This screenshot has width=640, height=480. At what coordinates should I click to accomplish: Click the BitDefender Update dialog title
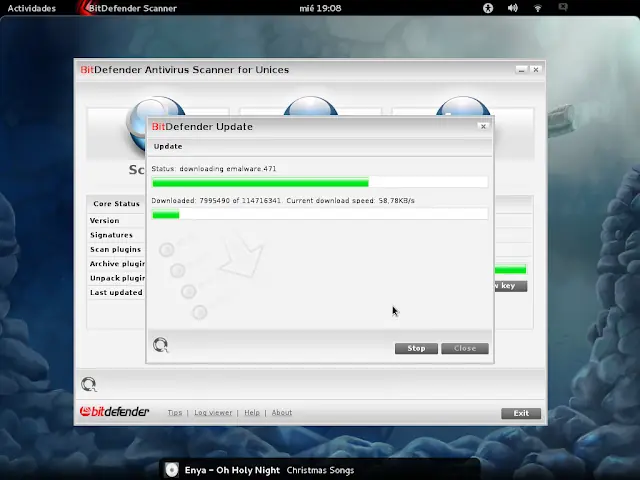[202, 127]
